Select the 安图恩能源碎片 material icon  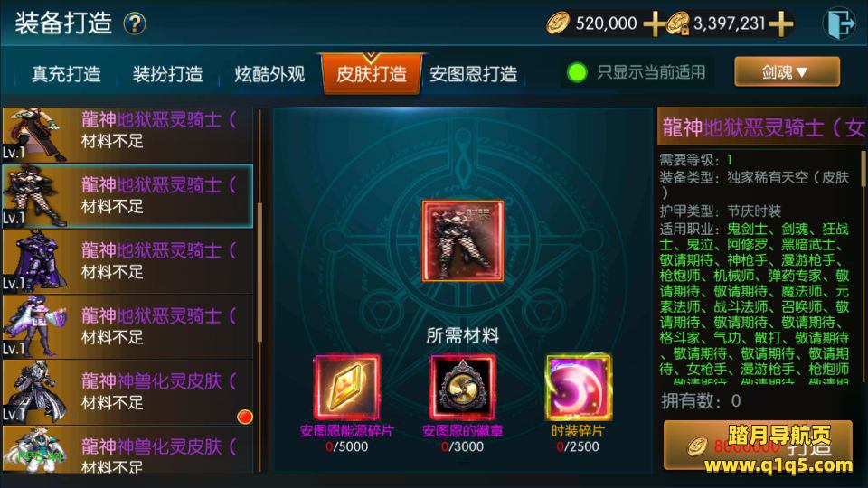point(347,388)
